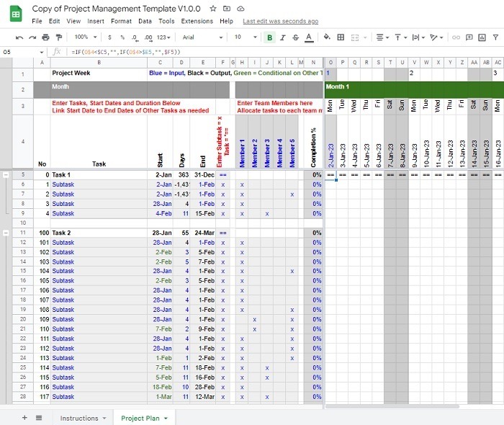Decrease decimal places icon
The height and width of the screenshot is (425, 504).
pos(135,38)
